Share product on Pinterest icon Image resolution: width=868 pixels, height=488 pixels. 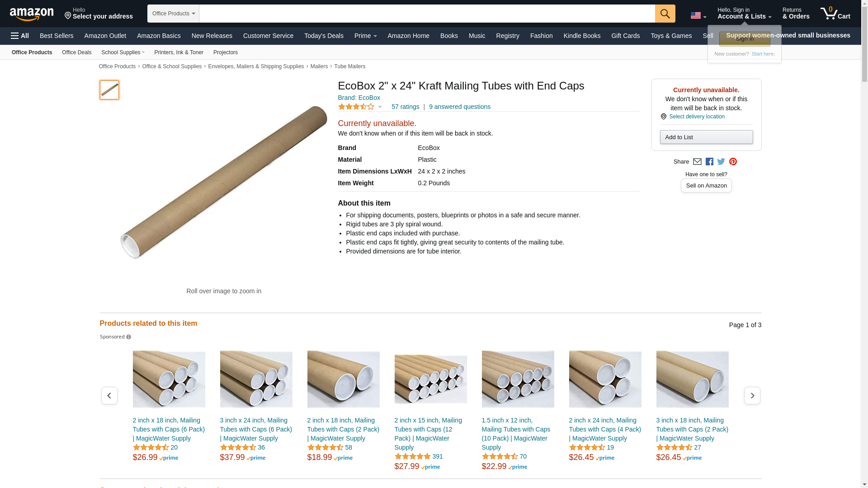733,162
